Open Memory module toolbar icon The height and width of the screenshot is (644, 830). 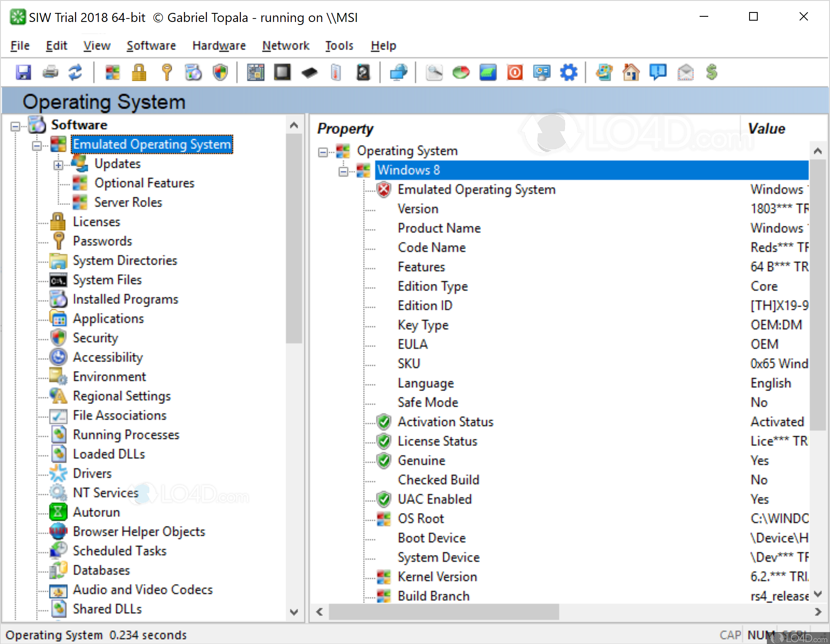coord(309,72)
